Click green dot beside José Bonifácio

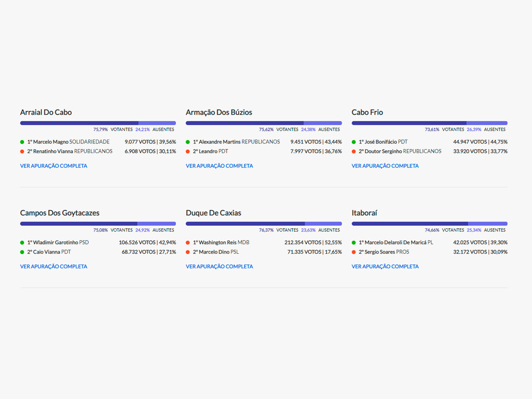354,142
